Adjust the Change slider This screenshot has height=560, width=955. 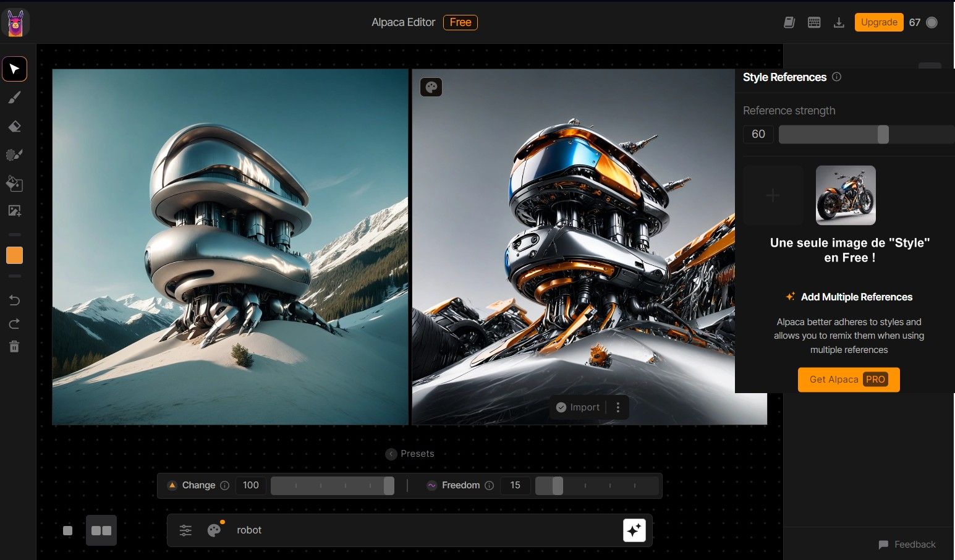333,486
